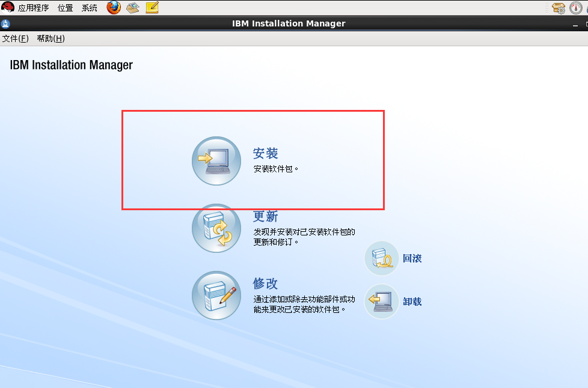Open the yellow notes icon in panel
This screenshot has width=588, height=388.
click(x=152, y=7)
